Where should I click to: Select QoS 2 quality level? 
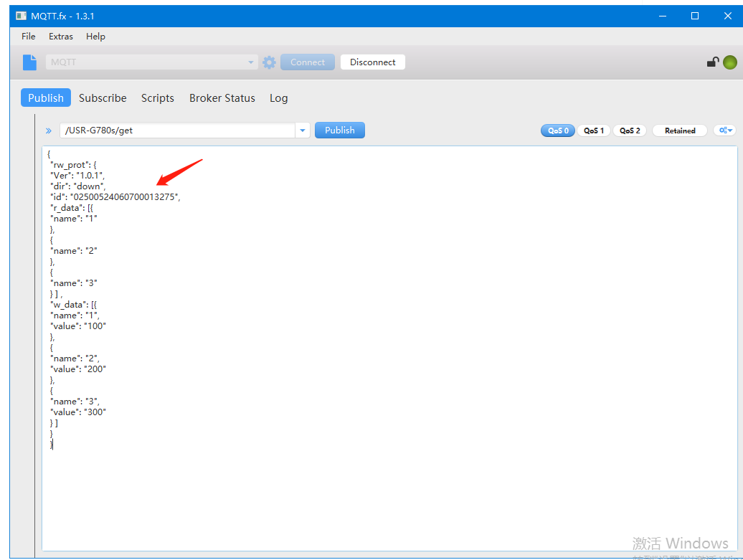pyautogui.click(x=630, y=130)
